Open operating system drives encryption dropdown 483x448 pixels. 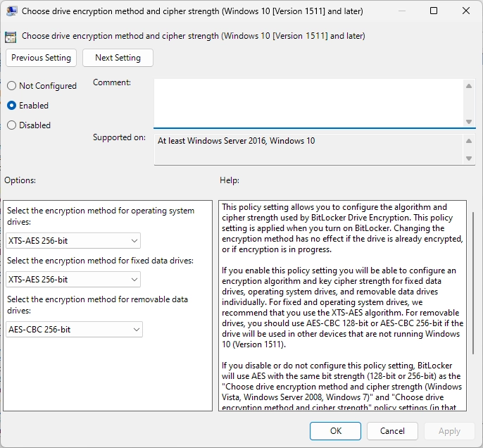[x=73, y=241]
